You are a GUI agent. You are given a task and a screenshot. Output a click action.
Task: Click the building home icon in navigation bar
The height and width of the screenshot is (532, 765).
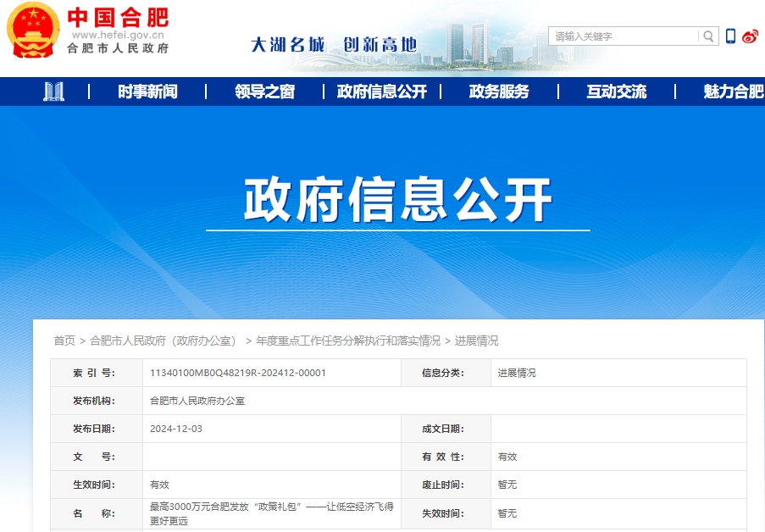coord(54,91)
